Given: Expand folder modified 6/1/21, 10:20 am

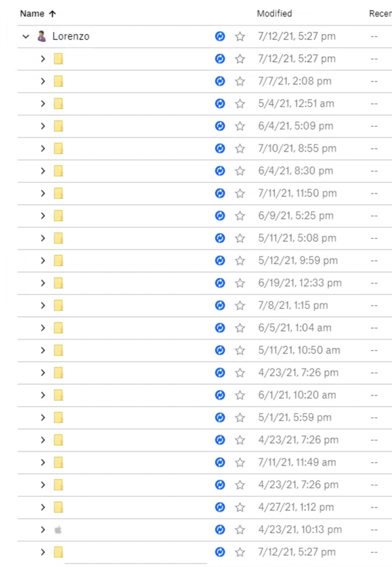Looking at the screenshot, I should [x=43, y=395].
